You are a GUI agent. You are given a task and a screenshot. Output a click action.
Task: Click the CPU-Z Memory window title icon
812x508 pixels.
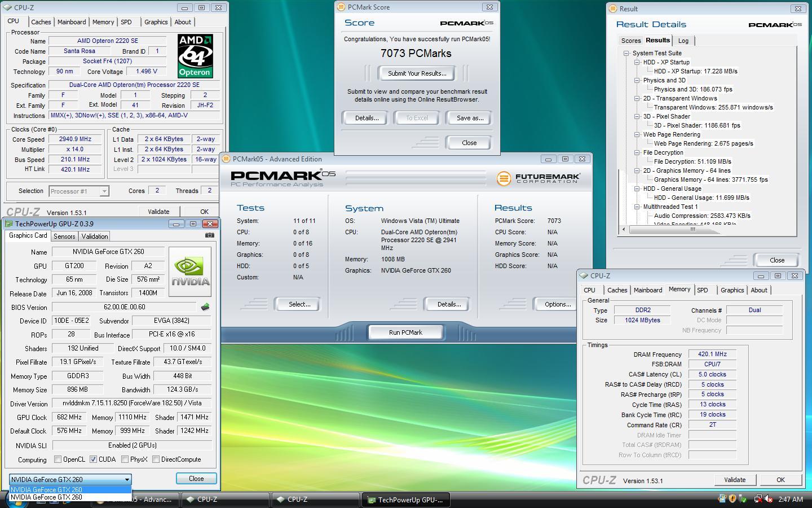point(584,276)
